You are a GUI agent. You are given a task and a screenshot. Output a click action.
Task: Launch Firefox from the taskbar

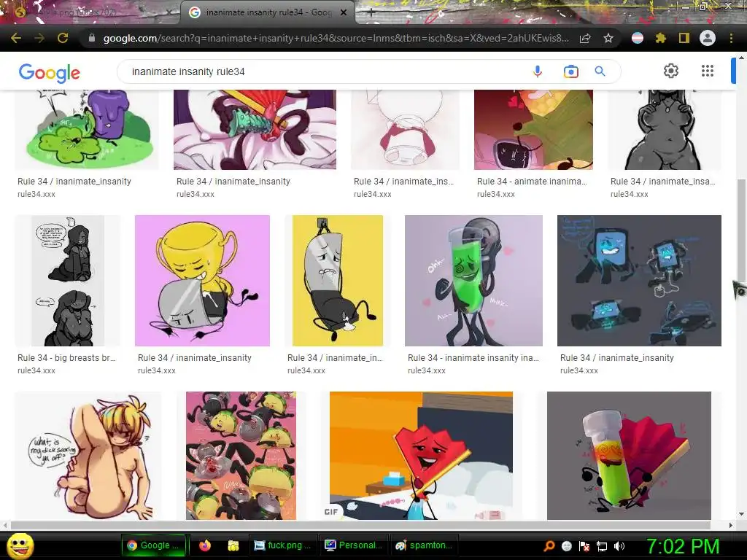[205, 545]
